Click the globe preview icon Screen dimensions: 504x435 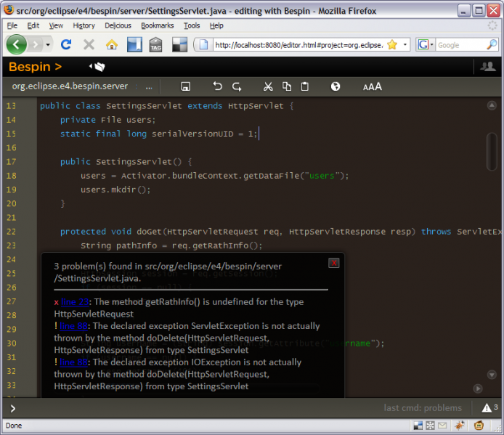click(336, 86)
